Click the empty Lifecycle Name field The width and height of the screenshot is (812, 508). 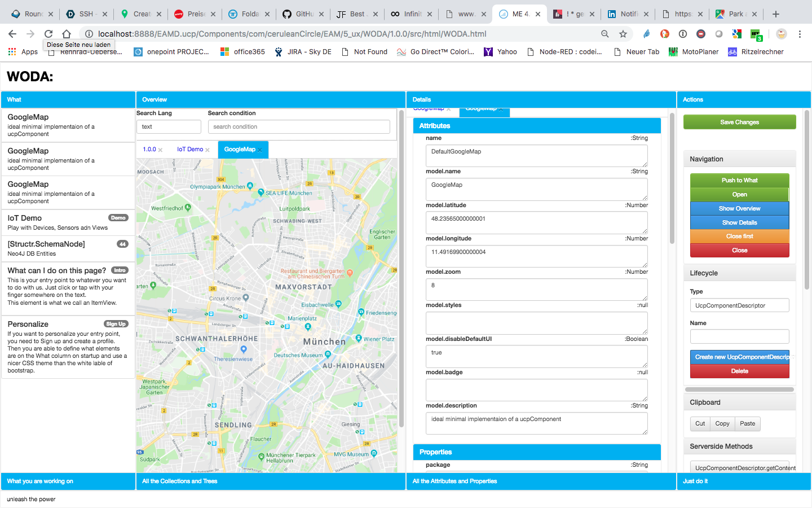(x=739, y=336)
